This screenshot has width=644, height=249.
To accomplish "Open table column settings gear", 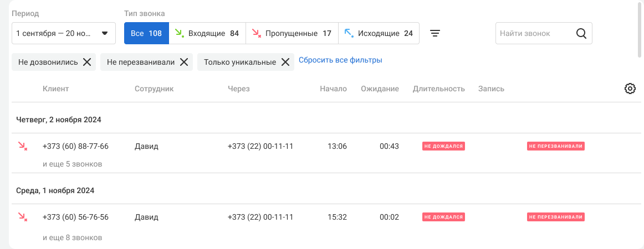I will pos(630,89).
